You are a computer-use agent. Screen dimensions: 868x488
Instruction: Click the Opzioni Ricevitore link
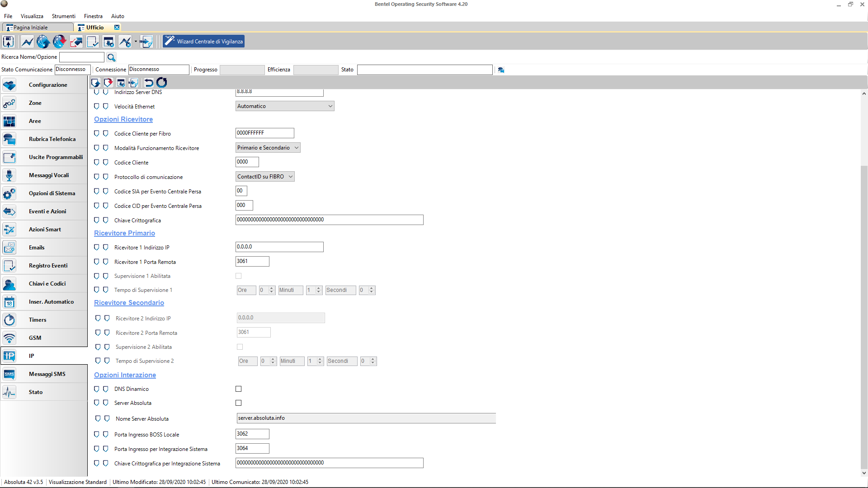(123, 119)
